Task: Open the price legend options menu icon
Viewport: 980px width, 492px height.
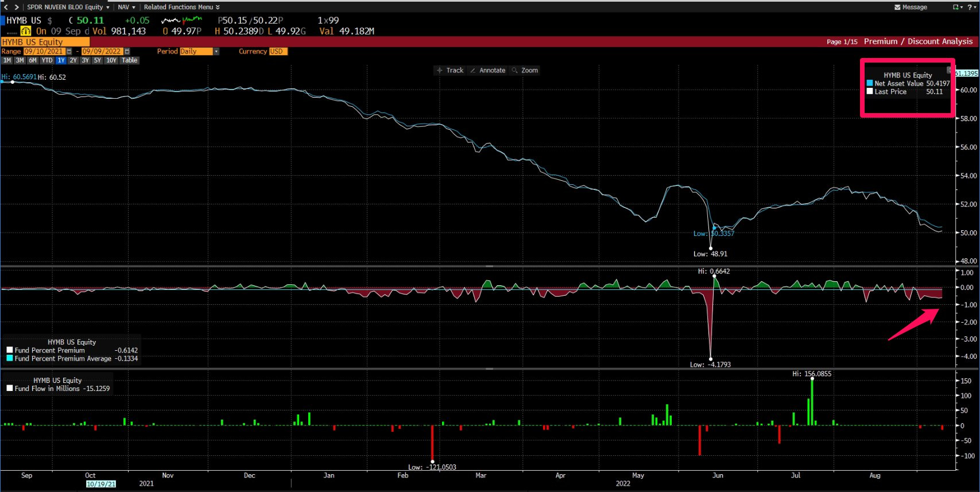Action: click(x=948, y=69)
